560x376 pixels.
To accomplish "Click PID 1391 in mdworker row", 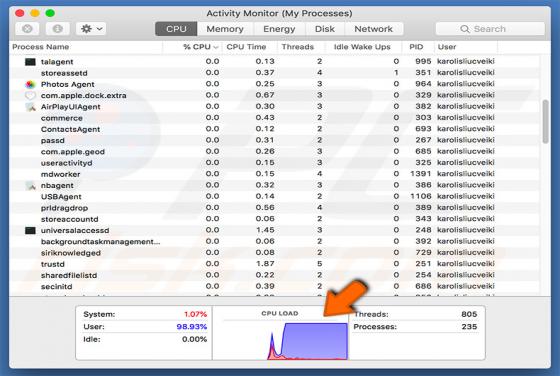I will pyautogui.click(x=420, y=174).
